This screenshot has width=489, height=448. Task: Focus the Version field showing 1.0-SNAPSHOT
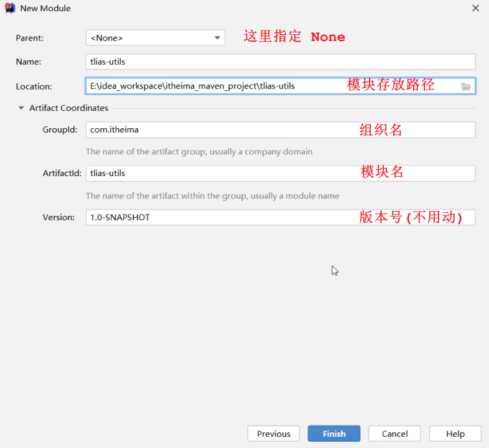218,217
